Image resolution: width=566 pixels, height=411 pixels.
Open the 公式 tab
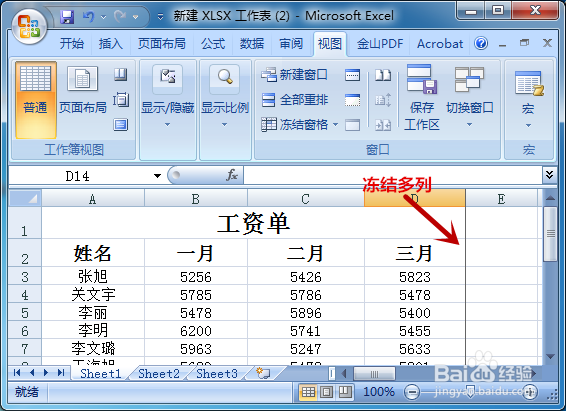(x=213, y=44)
